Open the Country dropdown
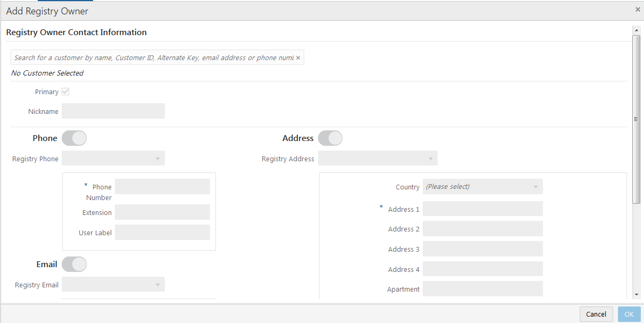 pyautogui.click(x=483, y=187)
